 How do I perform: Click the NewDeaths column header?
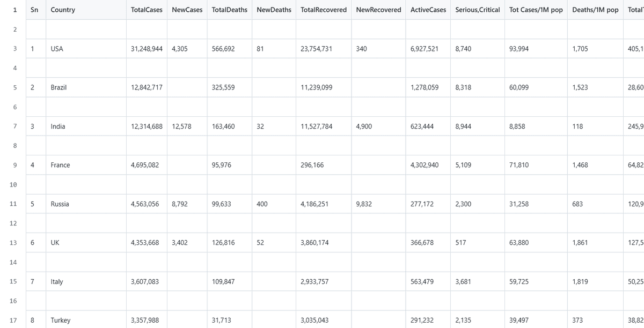[274, 10]
